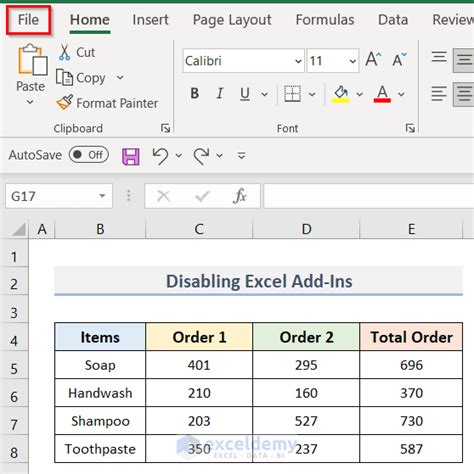
Task: Undo the last action
Action: [x=161, y=156]
